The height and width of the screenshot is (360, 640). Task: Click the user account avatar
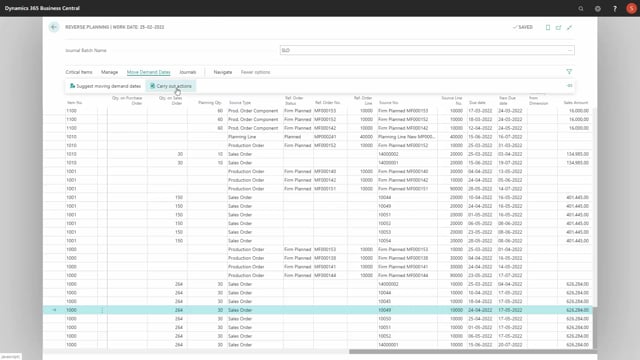[631, 8]
